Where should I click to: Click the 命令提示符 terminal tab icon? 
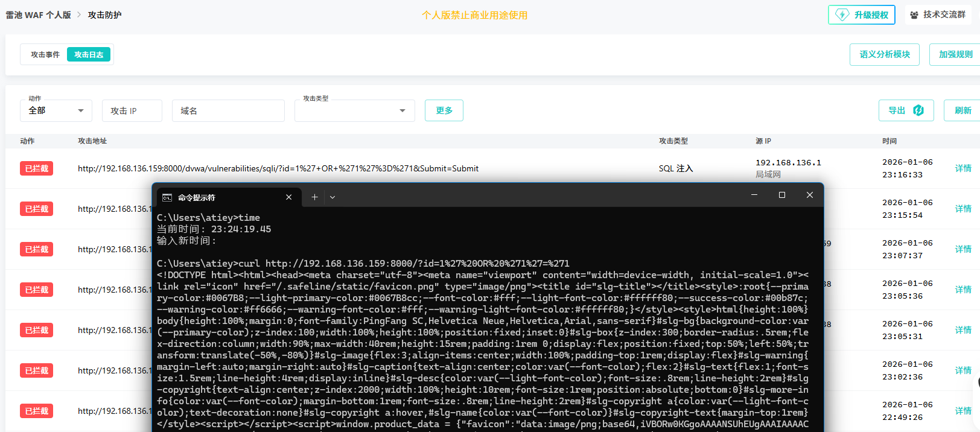tap(167, 197)
